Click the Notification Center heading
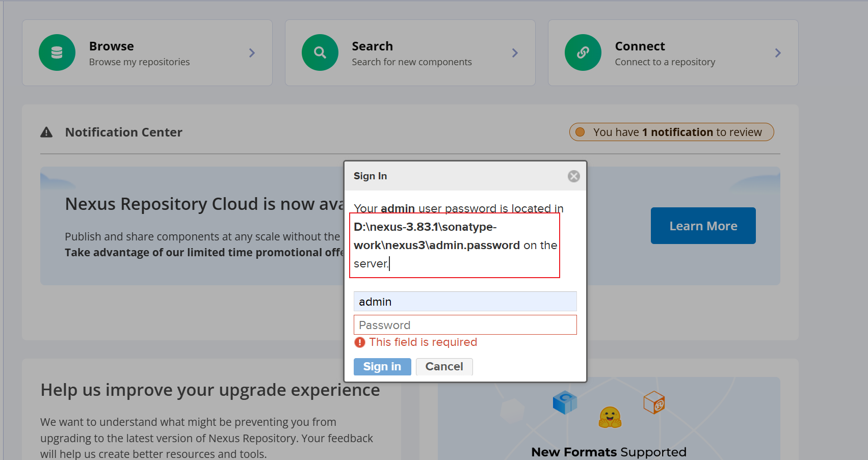 [124, 132]
